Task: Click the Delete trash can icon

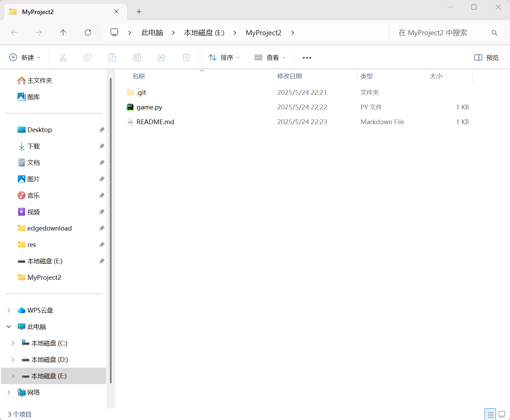Action: coord(186,57)
